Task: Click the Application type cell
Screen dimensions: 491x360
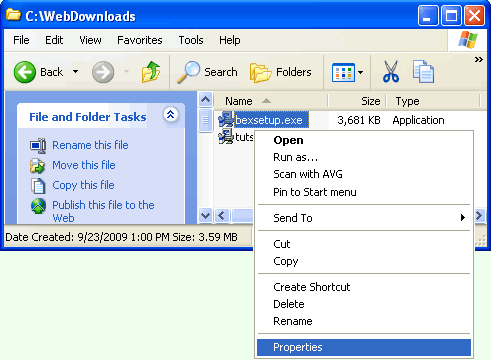Action: [418, 120]
